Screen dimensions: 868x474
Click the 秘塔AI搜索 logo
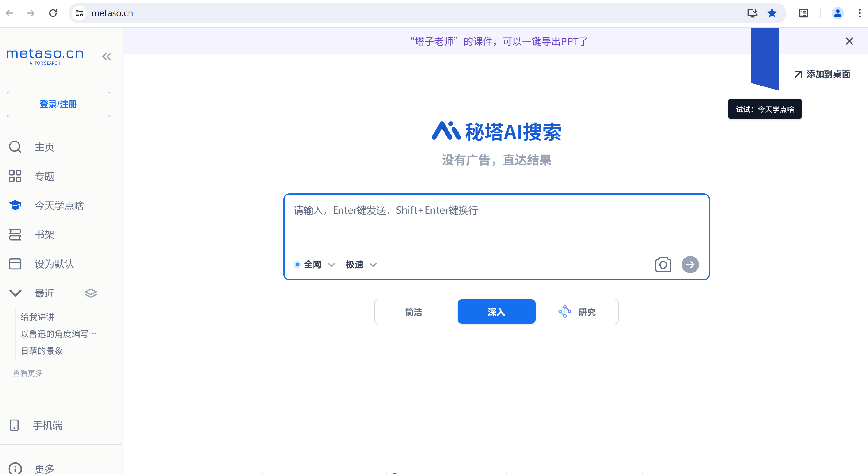[496, 131]
